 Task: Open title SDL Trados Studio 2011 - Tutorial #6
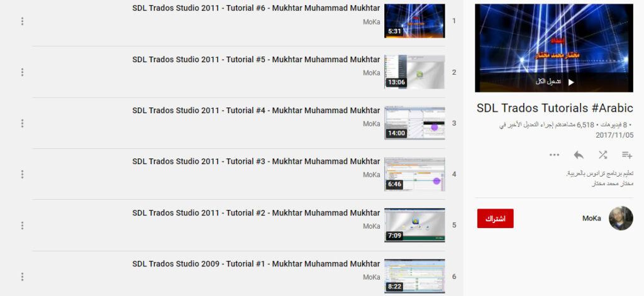[x=257, y=8]
